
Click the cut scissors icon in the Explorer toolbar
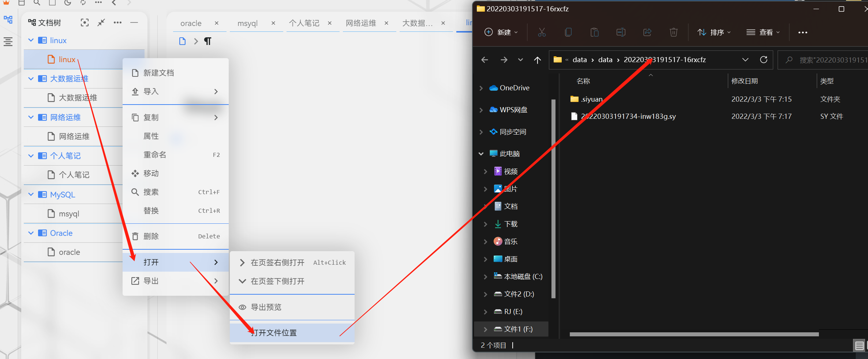click(542, 33)
